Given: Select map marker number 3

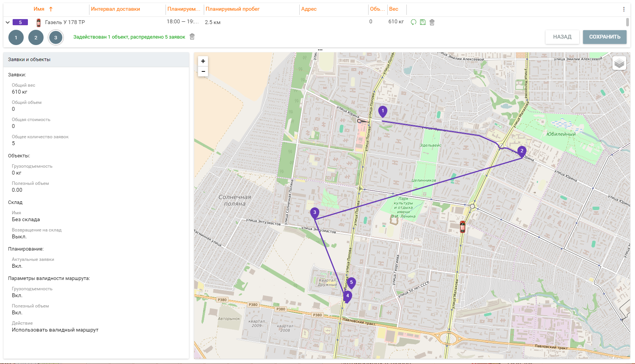Looking at the screenshot, I should tap(315, 213).
